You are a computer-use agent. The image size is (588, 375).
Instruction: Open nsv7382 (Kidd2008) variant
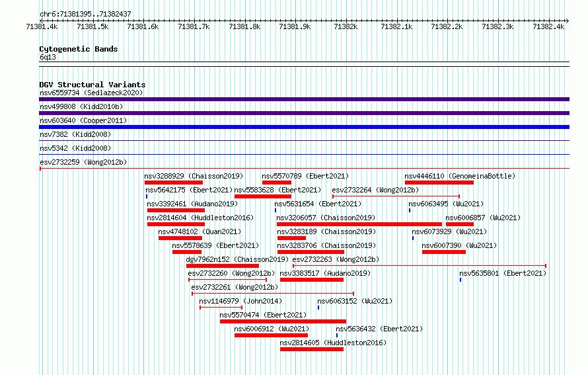(x=75, y=134)
